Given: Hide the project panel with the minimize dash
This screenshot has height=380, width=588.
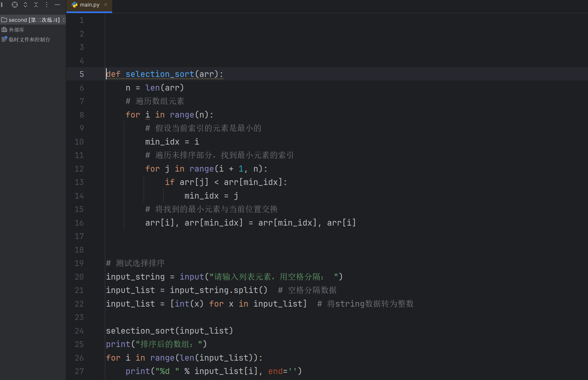Looking at the screenshot, I should click(x=57, y=5).
